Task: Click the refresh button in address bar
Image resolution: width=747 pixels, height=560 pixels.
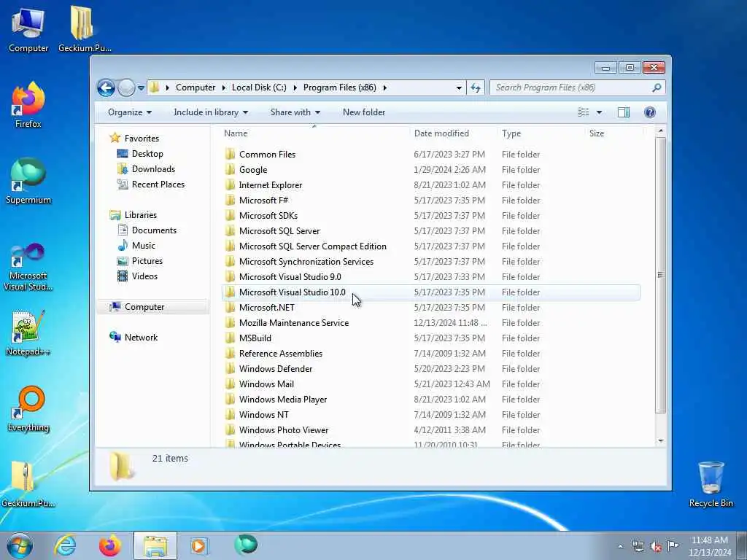Action: point(476,87)
